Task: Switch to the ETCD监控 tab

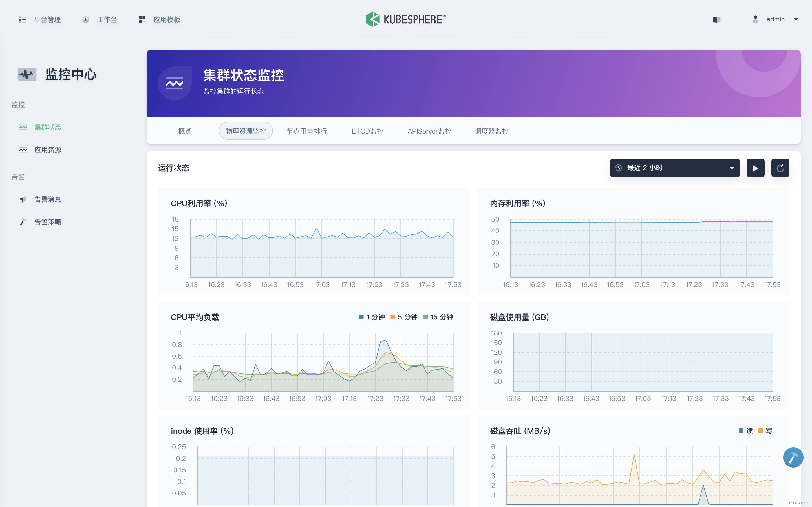Action: 367,131
